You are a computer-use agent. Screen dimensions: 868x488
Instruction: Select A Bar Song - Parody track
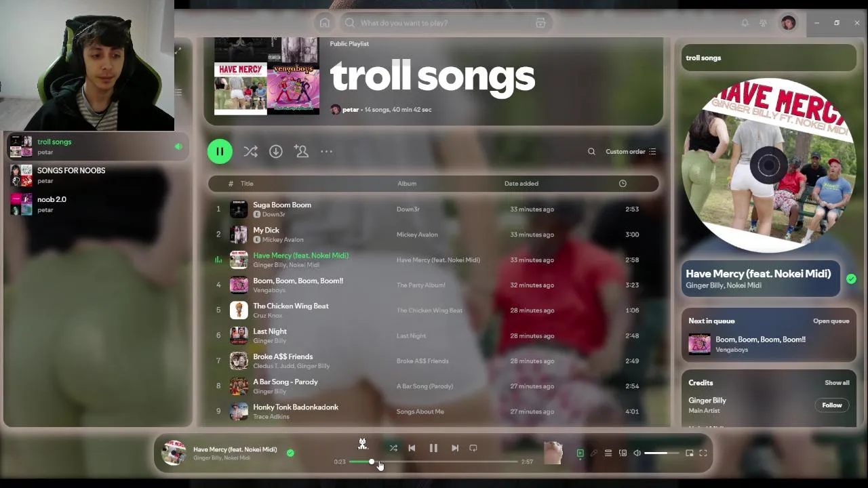pos(433,386)
